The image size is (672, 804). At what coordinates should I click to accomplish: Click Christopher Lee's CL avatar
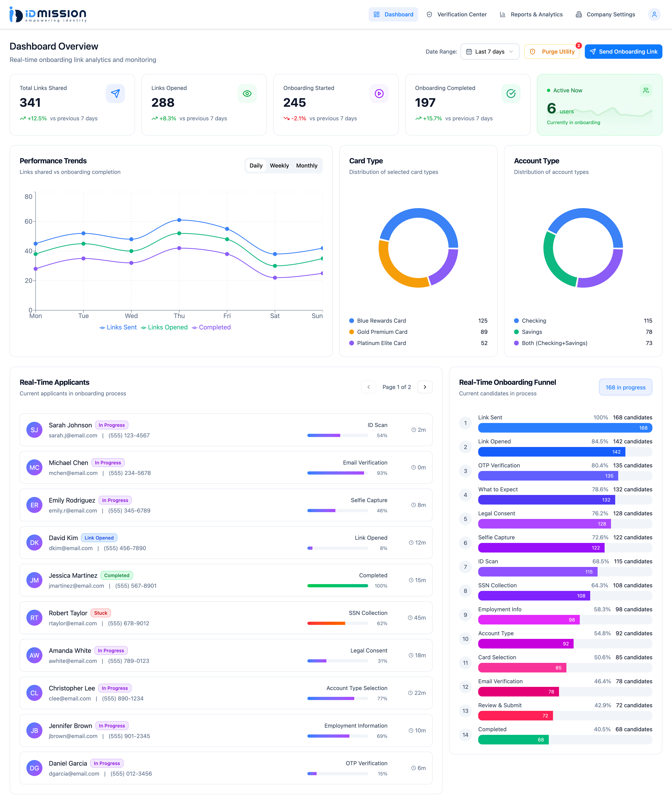(34, 693)
